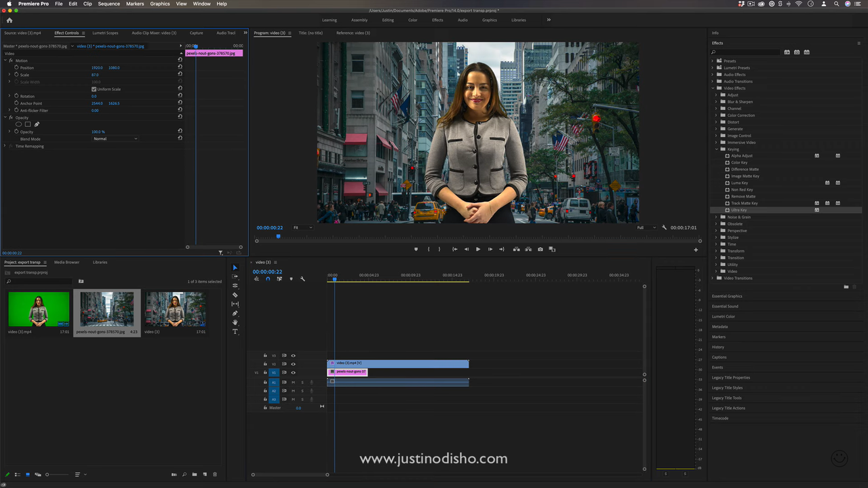Click Mark In in Program Monitor

coord(429,249)
